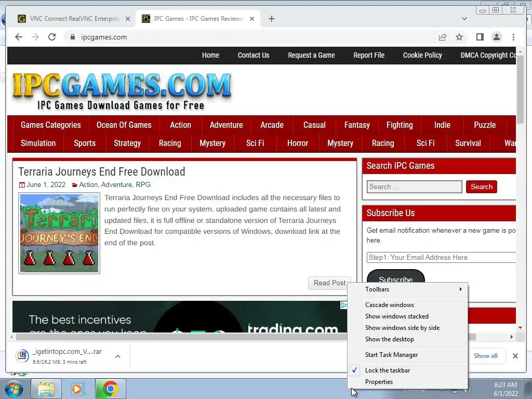Open the Terraria Journeys End Free Download title
Image resolution: width=532 pixels, height=399 pixels.
click(x=102, y=171)
